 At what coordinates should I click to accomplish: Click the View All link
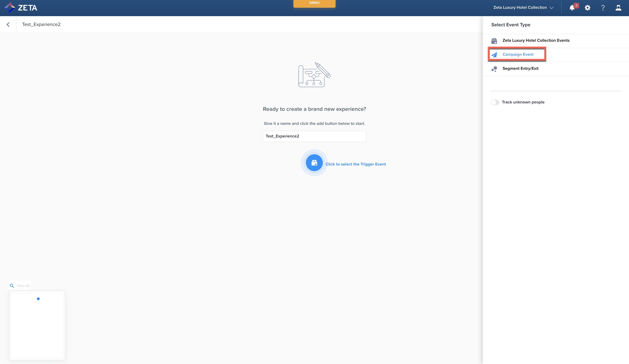[x=23, y=286]
